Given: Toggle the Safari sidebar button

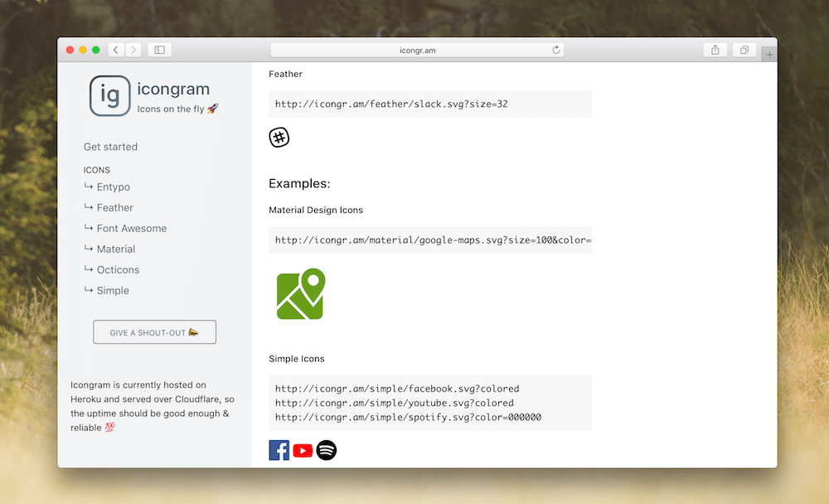Looking at the screenshot, I should (159, 50).
